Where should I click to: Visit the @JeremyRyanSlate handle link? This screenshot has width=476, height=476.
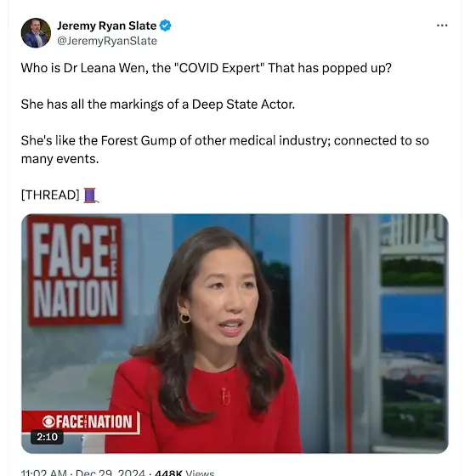coord(107,41)
